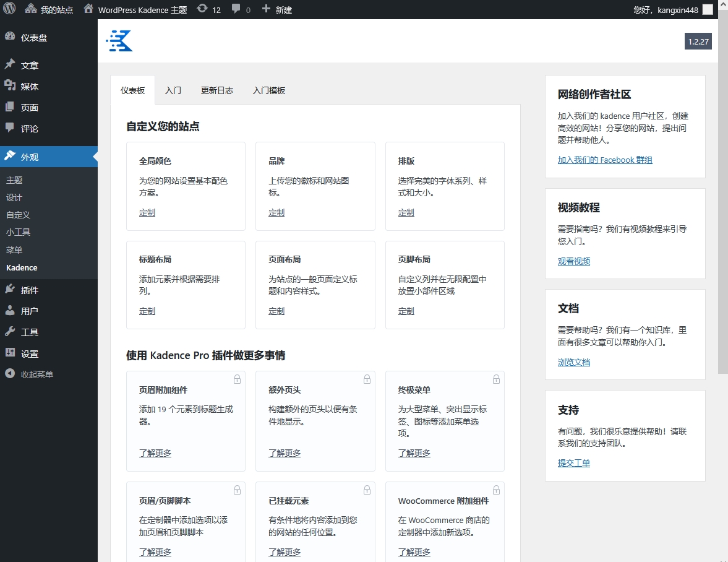Open the 更新日志 tab

pyautogui.click(x=217, y=90)
